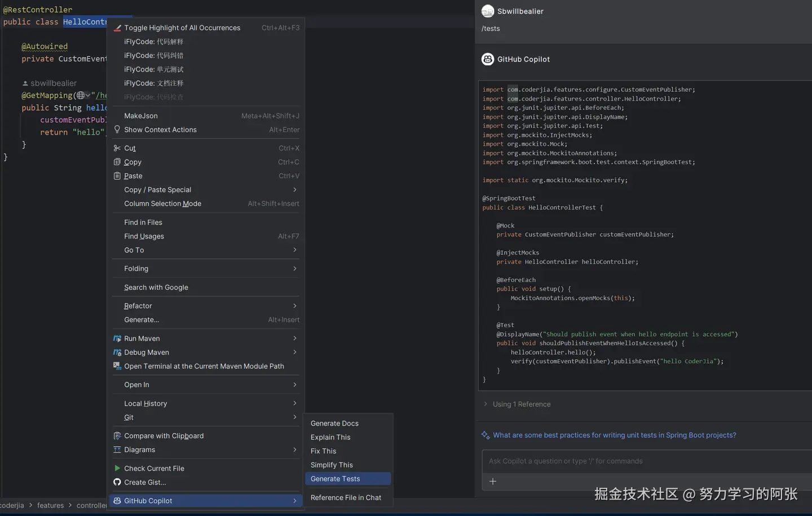Click the copy icon beside Copy
812x516 pixels.
[x=117, y=162]
